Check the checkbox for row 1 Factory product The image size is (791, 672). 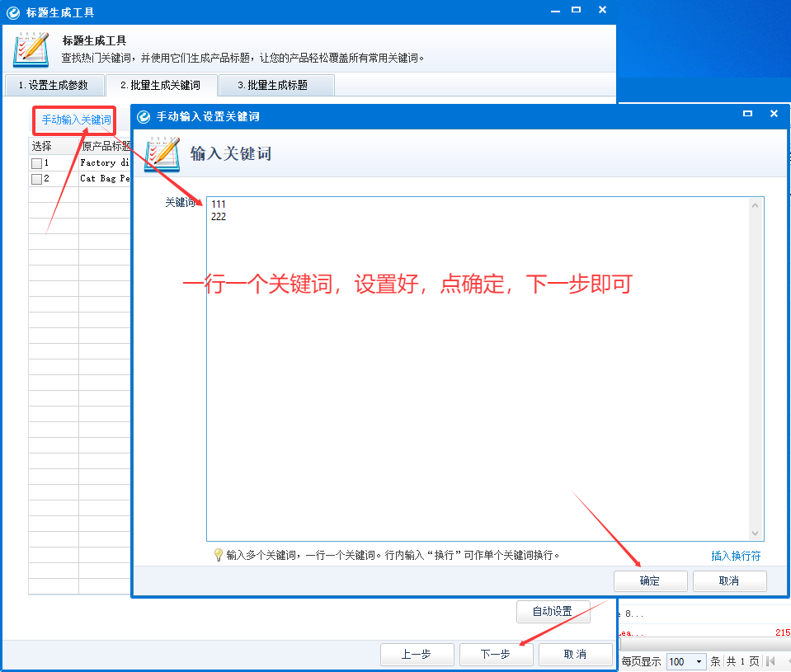coord(36,163)
